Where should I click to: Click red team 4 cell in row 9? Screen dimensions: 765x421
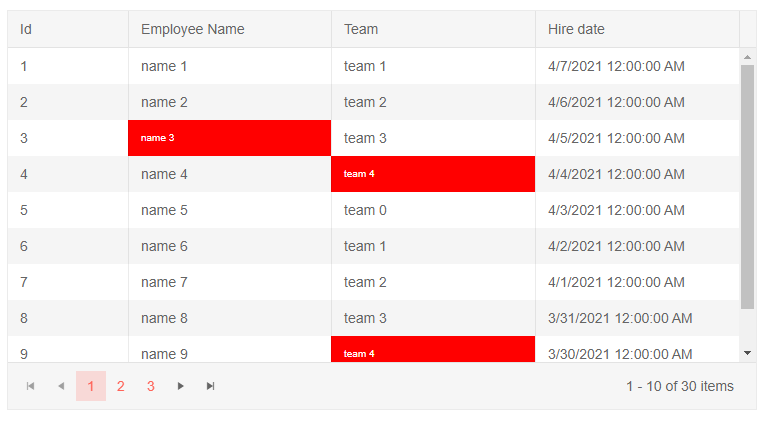432,351
